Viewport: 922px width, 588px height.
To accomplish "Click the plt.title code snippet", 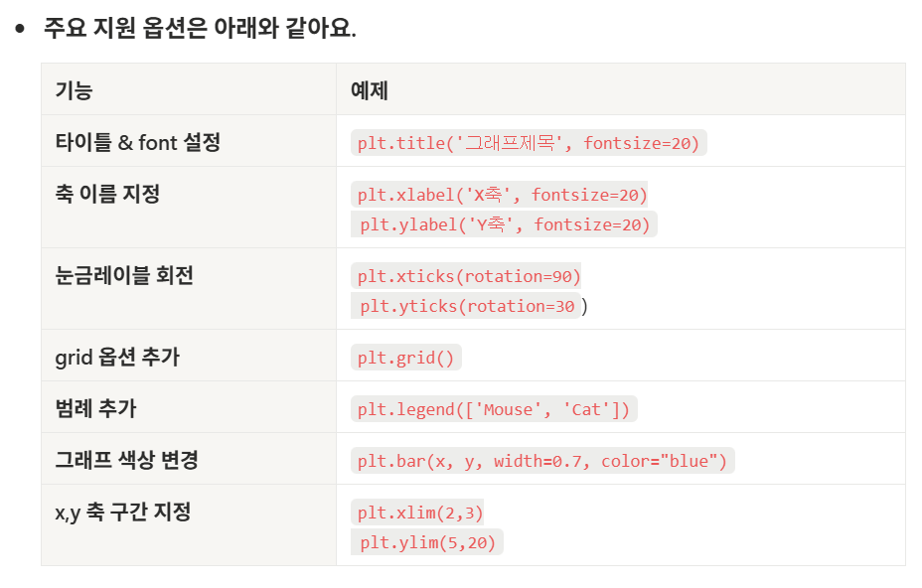I will tap(527, 142).
